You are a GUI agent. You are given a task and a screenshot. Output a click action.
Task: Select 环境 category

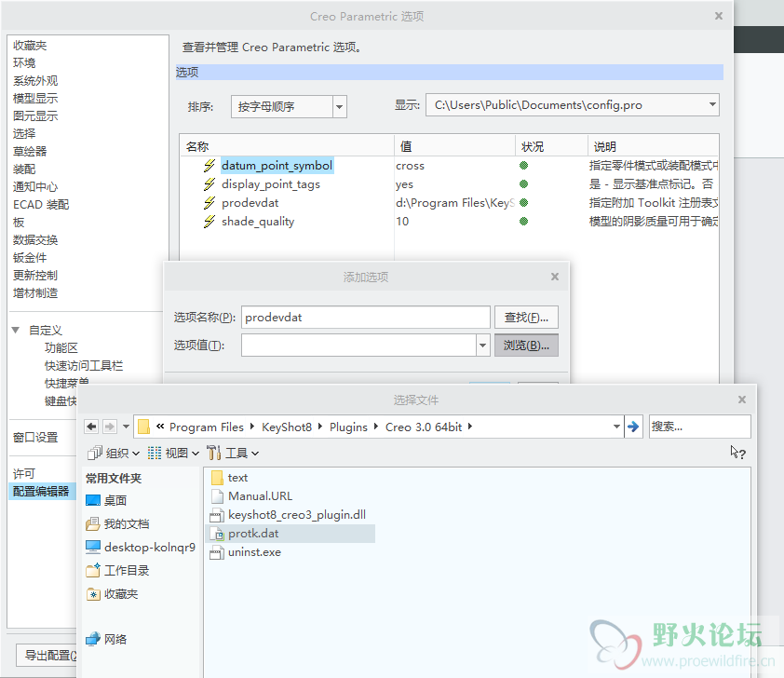click(24, 63)
